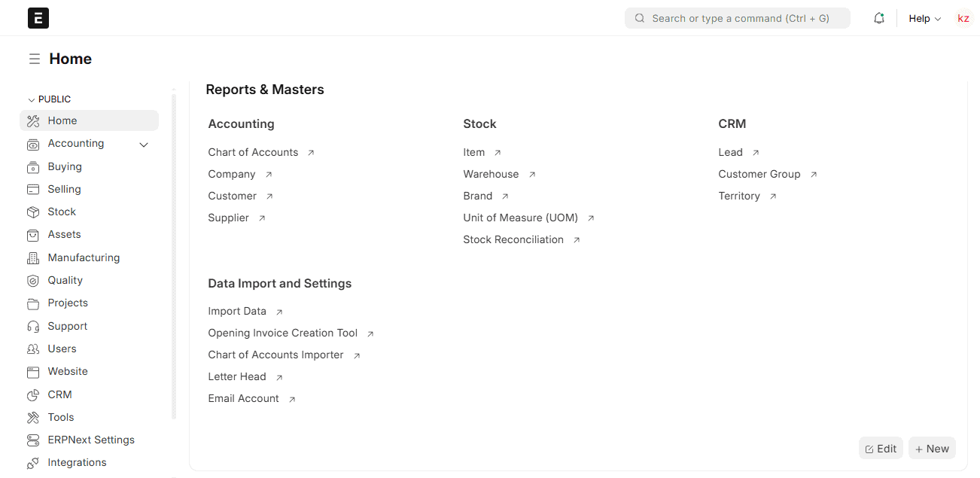Screen dimensions: 980x478
Task: Click the Assets sidebar icon
Action: tap(33, 235)
